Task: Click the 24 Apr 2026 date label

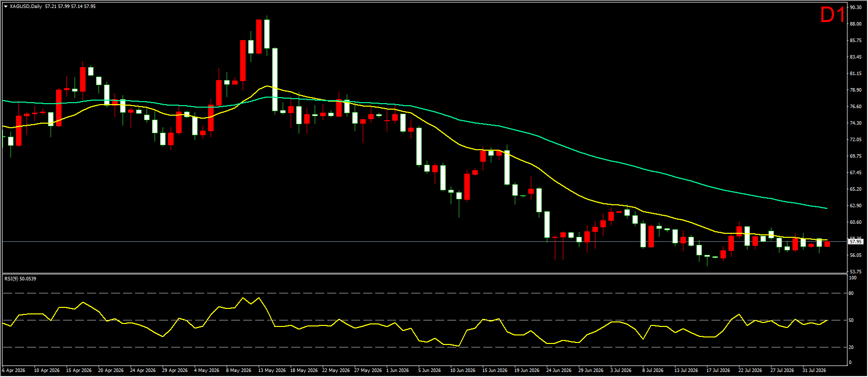Action: (143, 371)
